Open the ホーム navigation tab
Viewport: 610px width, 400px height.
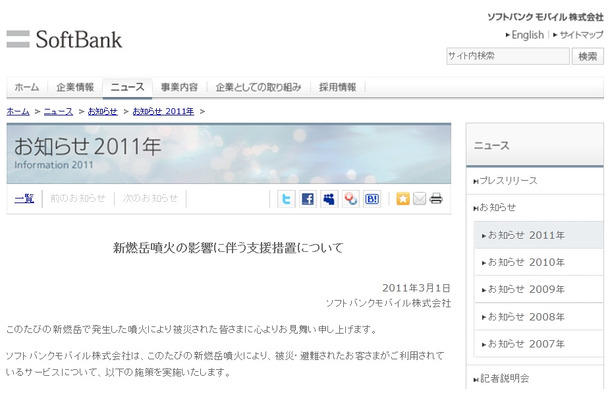click(x=27, y=87)
